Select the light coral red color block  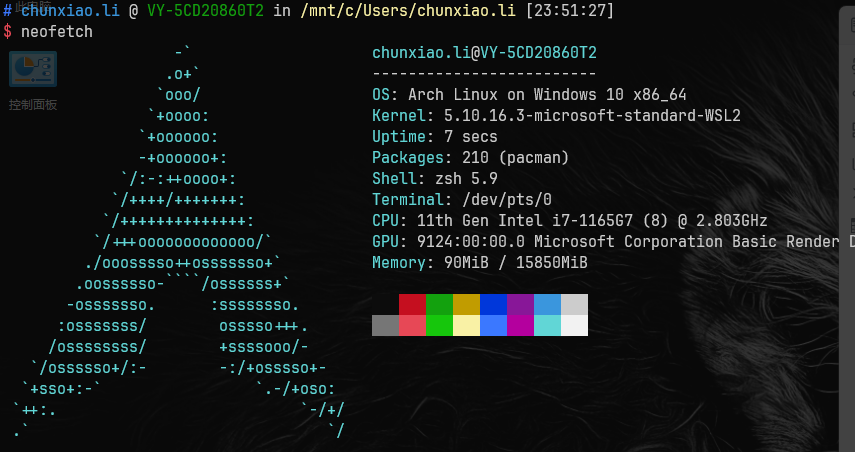(412, 326)
